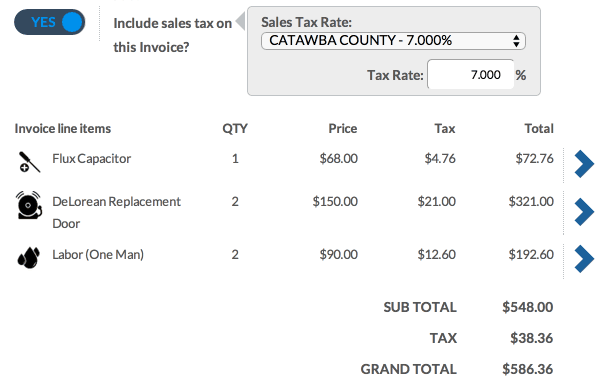Select the Flux Capacitor line item name
Image resolution: width=615 pixels, height=381 pixels.
91,159
